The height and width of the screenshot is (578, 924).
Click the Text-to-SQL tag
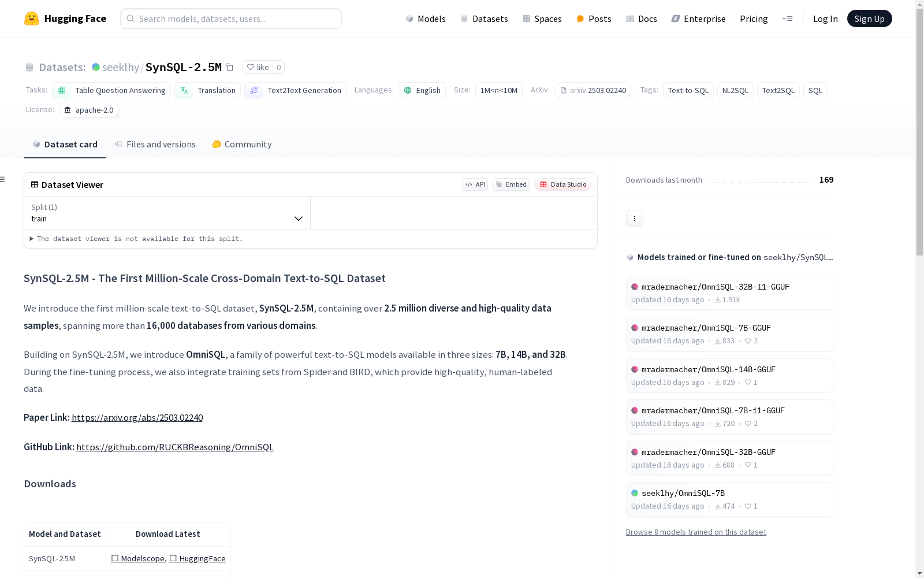pyautogui.click(x=688, y=90)
